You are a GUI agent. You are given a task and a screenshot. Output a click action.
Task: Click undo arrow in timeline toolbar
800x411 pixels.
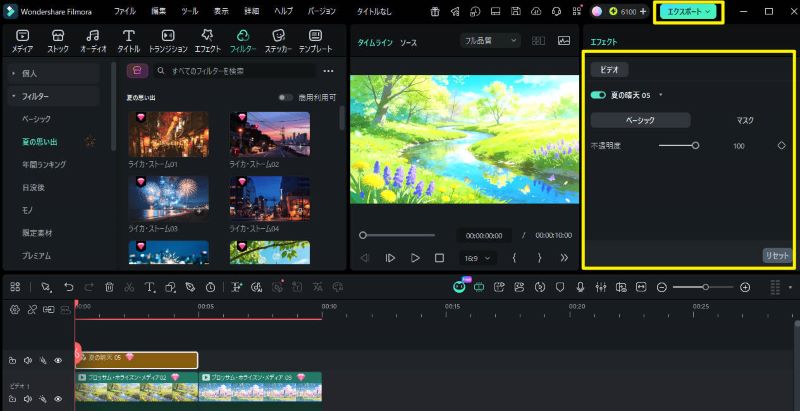pyautogui.click(x=68, y=287)
